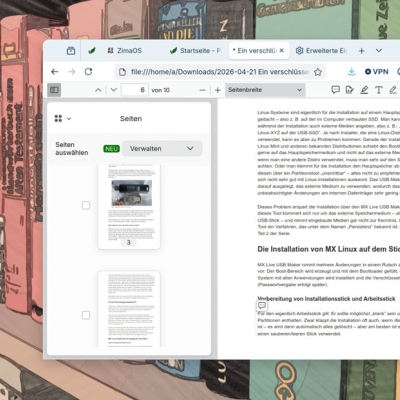The width and height of the screenshot is (400, 400).
Task: Open the downloads panel icon
Action: 351,72
